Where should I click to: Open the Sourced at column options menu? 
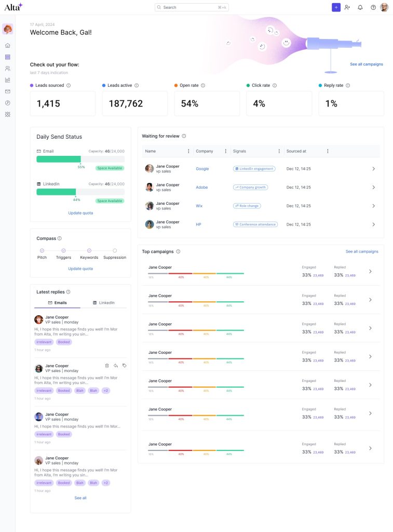pos(328,151)
